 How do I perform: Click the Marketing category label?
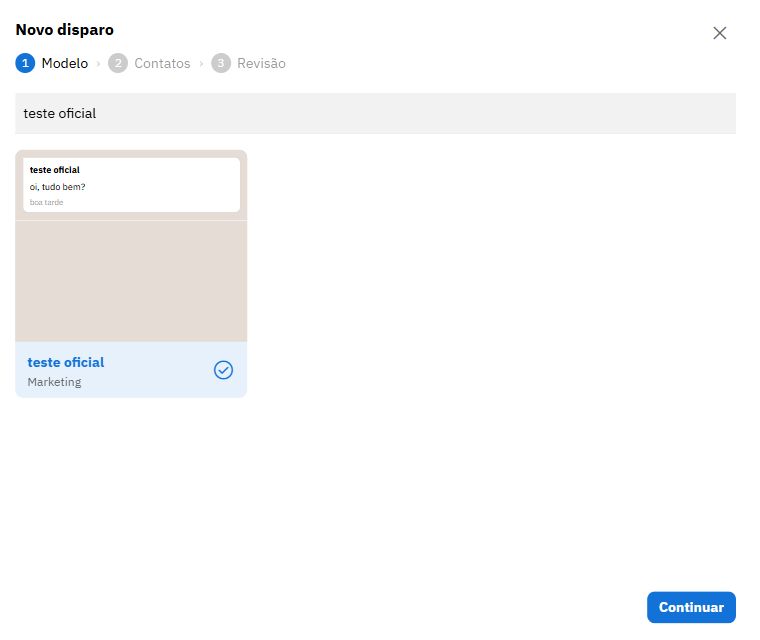click(x=54, y=382)
